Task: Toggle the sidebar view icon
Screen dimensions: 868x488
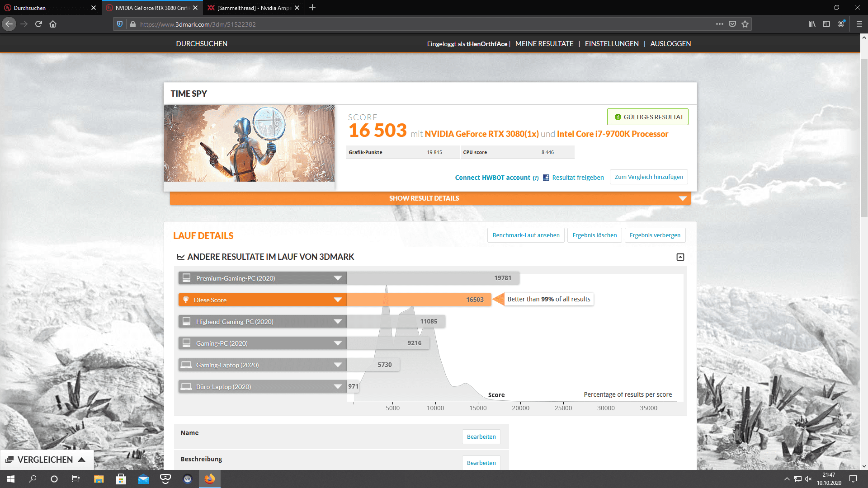Action: pyautogui.click(x=826, y=24)
